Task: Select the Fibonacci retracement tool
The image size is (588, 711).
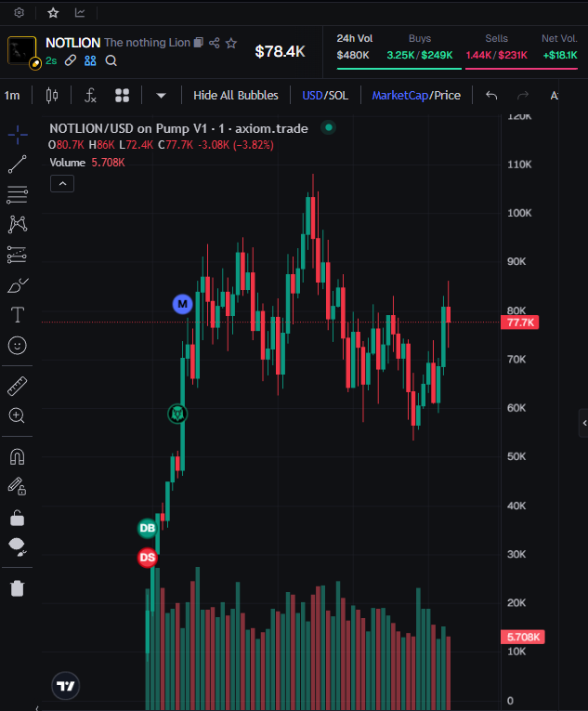Action: (18, 194)
